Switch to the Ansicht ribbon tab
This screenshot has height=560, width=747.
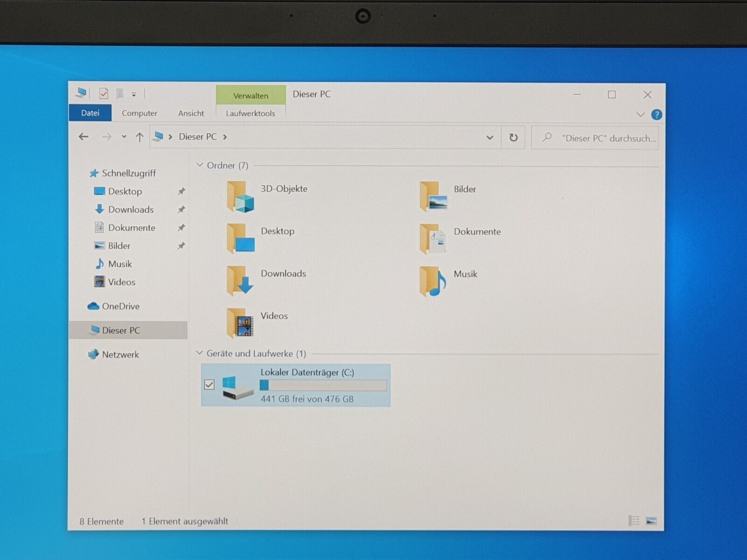(191, 113)
